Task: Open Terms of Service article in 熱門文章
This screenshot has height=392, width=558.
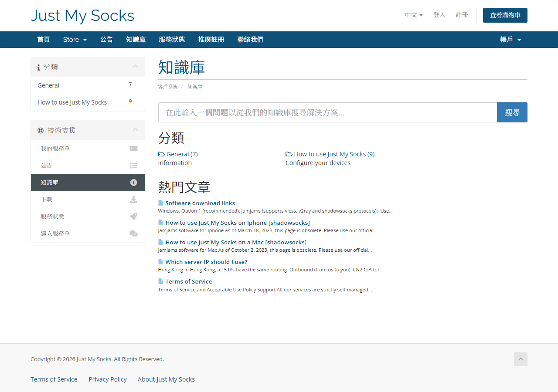Action: click(188, 281)
